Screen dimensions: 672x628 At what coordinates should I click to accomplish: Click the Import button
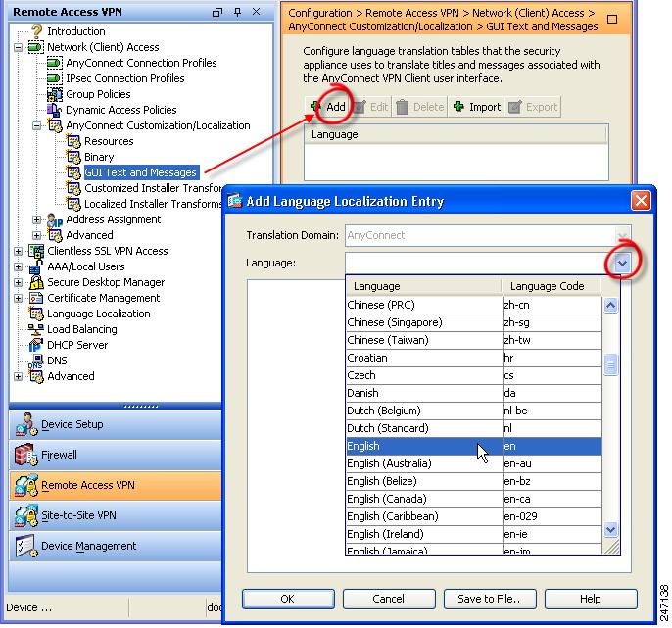tap(476, 107)
